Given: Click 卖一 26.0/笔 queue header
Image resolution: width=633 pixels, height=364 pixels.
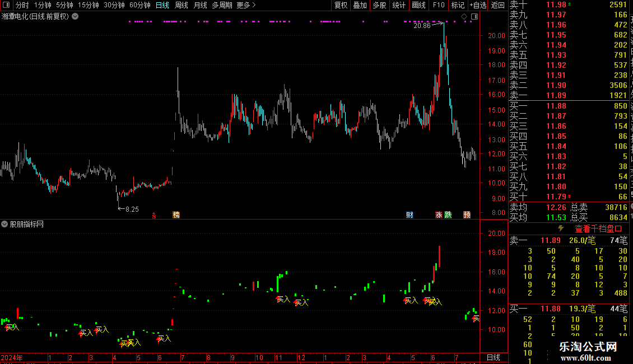Looking at the screenshot, I should click(x=569, y=240).
